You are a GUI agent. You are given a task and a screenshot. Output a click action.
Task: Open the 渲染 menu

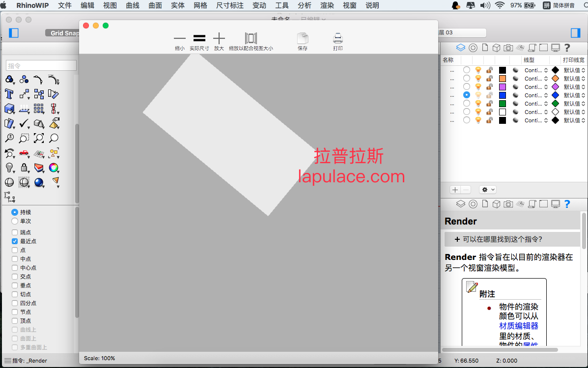coord(327,5)
